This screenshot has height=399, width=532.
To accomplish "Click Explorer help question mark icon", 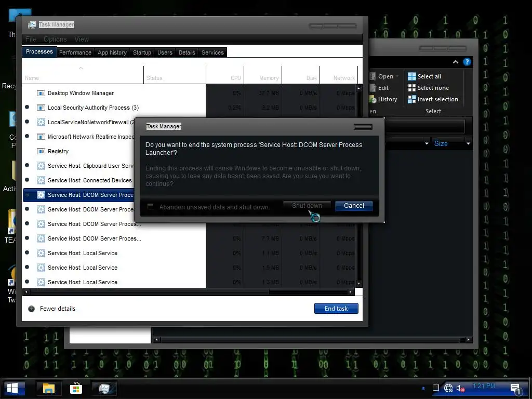I will coord(467,62).
